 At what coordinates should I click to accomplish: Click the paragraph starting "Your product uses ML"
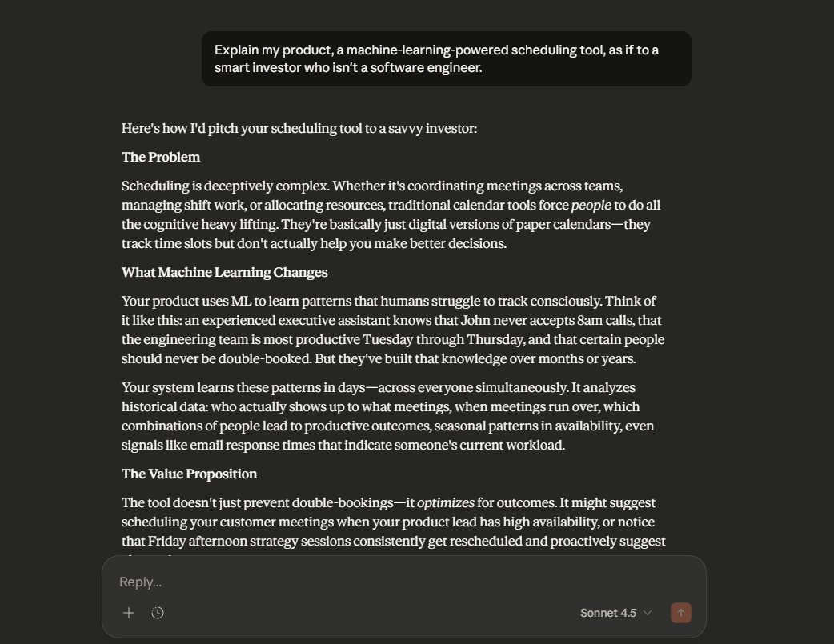pyautogui.click(x=392, y=330)
